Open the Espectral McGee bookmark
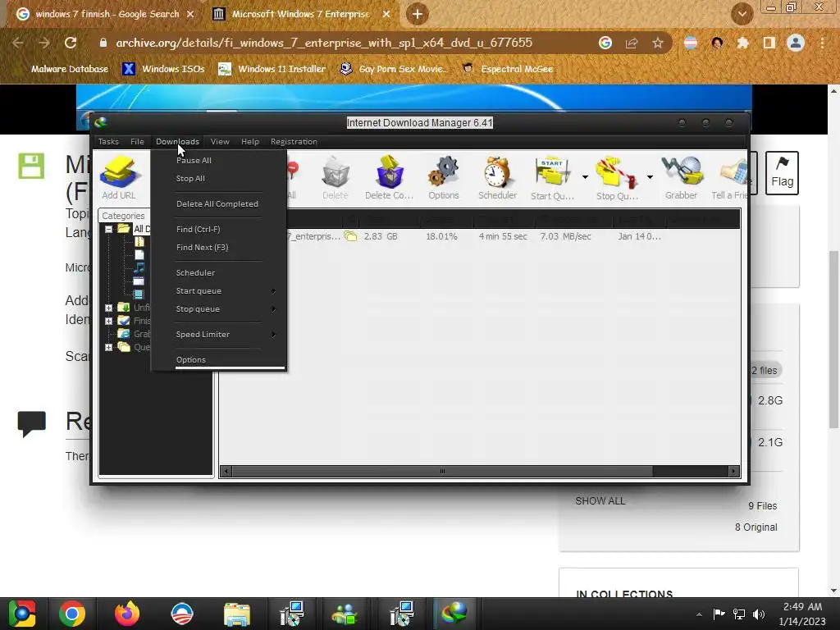This screenshot has width=840, height=630. (x=508, y=69)
